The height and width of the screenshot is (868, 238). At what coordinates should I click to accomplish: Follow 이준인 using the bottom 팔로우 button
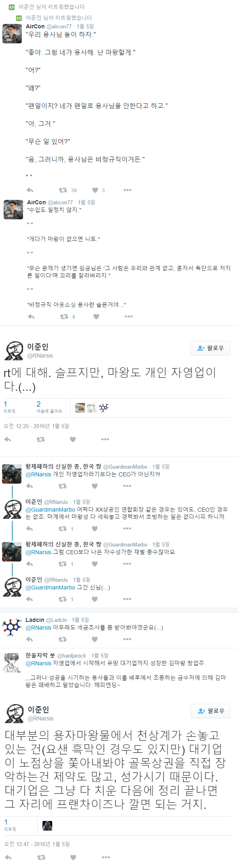tap(210, 711)
